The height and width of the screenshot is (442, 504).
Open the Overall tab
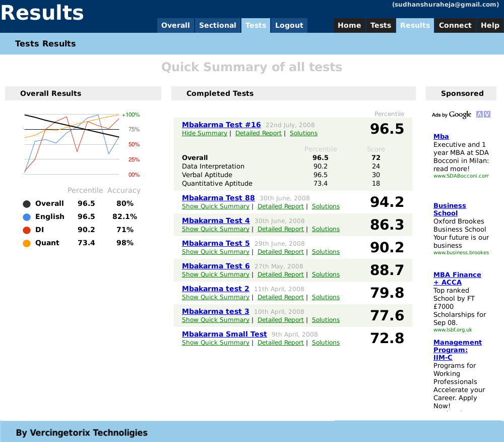click(x=175, y=25)
